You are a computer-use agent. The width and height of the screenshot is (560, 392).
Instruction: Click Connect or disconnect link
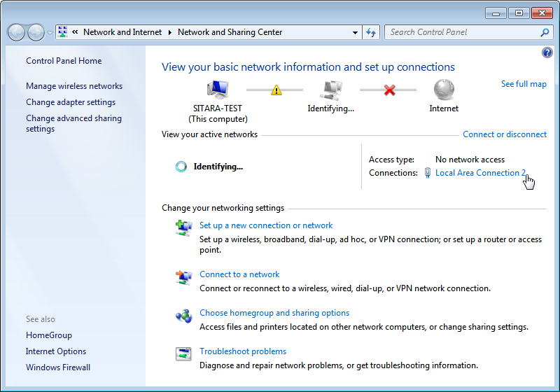(505, 134)
